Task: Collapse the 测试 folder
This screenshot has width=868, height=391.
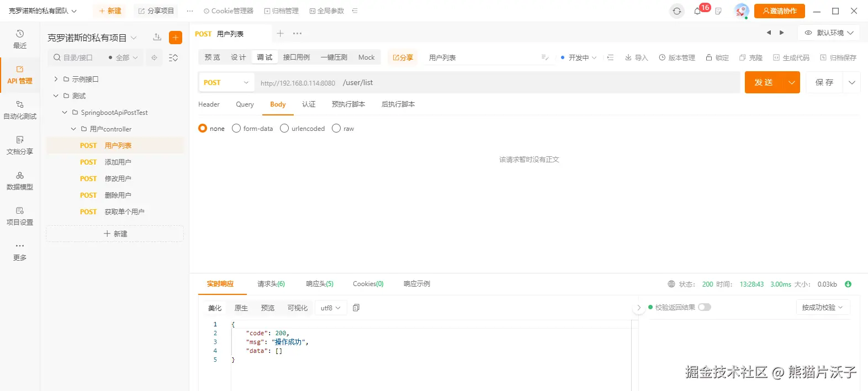Action: (x=56, y=96)
